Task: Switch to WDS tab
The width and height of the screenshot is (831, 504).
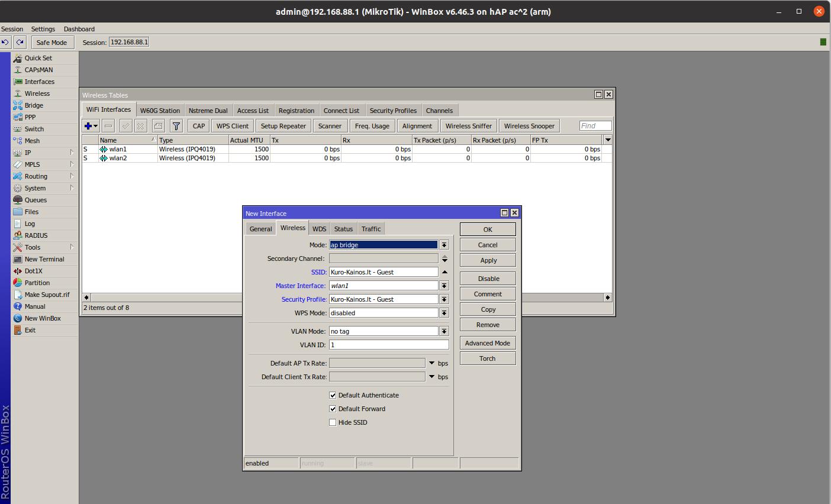Action: click(x=319, y=229)
